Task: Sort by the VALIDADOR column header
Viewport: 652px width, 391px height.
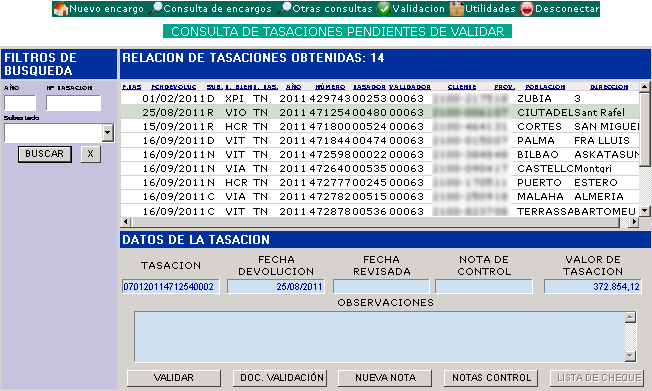Action: (410, 87)
